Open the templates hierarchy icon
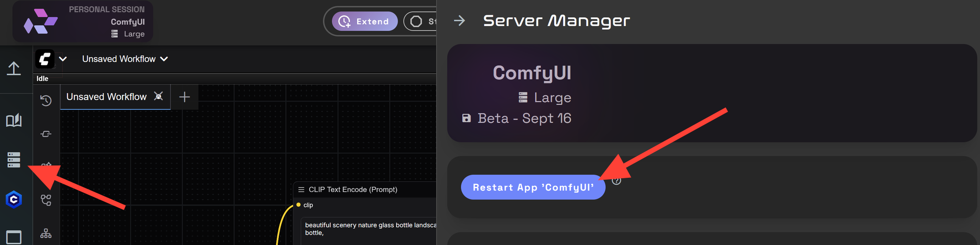The image size is (980, 245). [46, 233]
